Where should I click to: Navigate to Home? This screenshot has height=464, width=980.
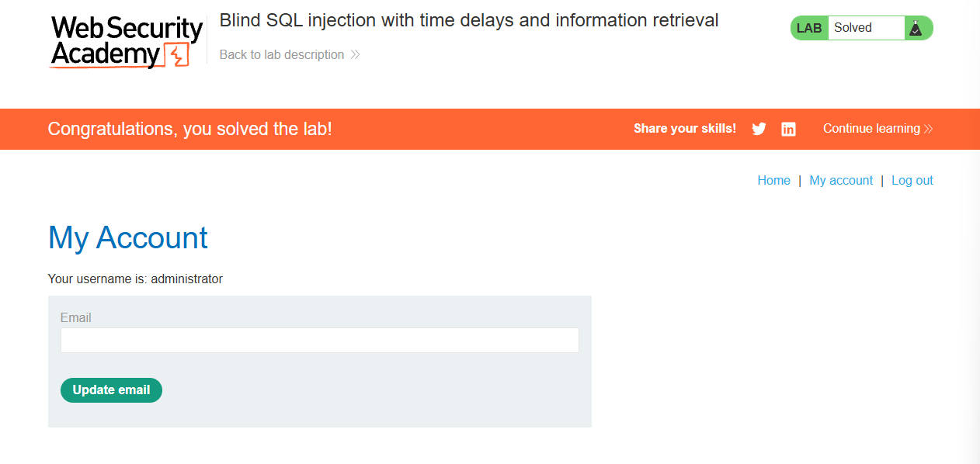(773, 180)
